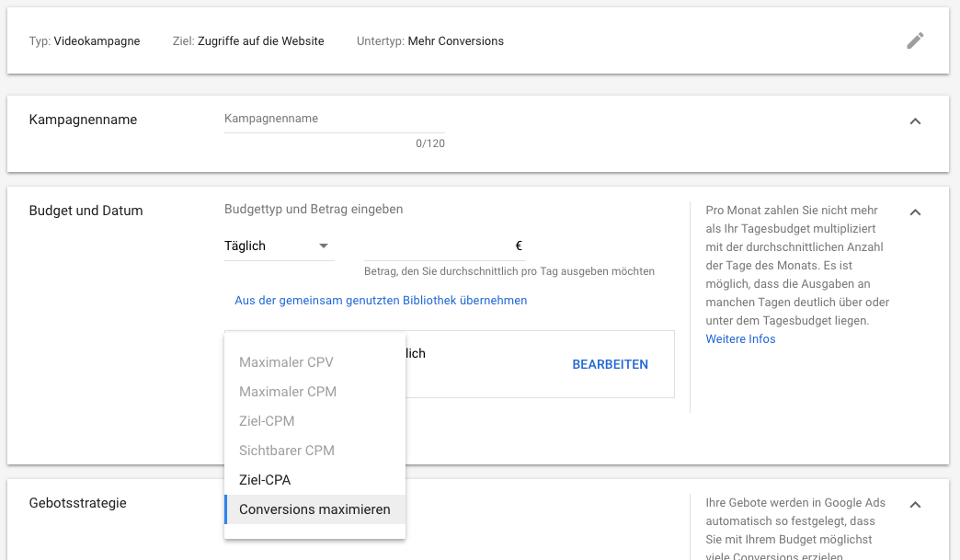Click the 'Typ: Videokampagne' summary text
The width and height of the screenshot is (960, 560).
[85, 41]
